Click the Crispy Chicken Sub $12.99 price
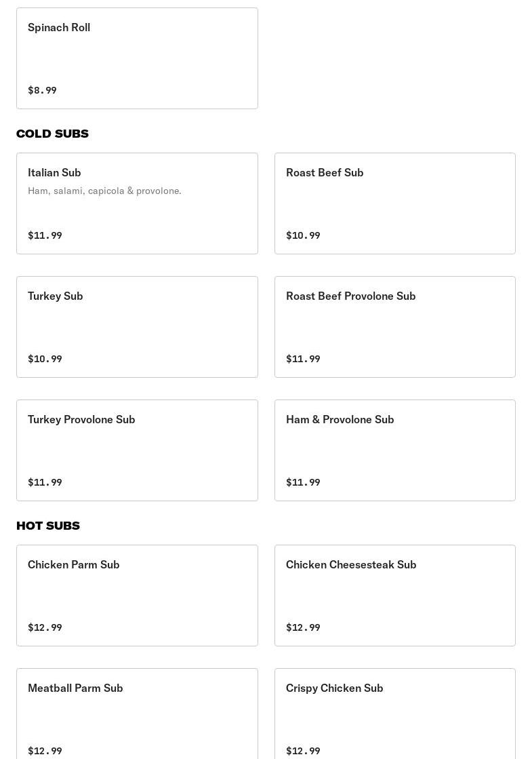Image resolution: width=532 pixels, height=759 pixels. 303,751
